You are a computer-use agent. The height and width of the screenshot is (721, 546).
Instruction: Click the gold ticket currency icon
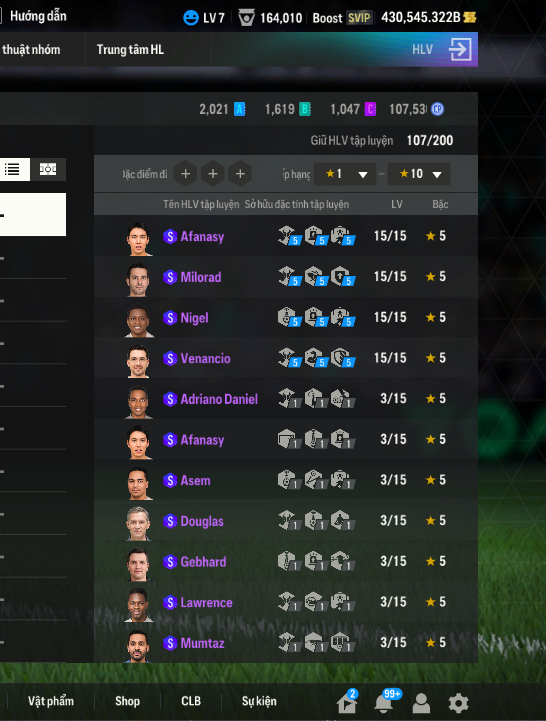click(x=470, y=17)
